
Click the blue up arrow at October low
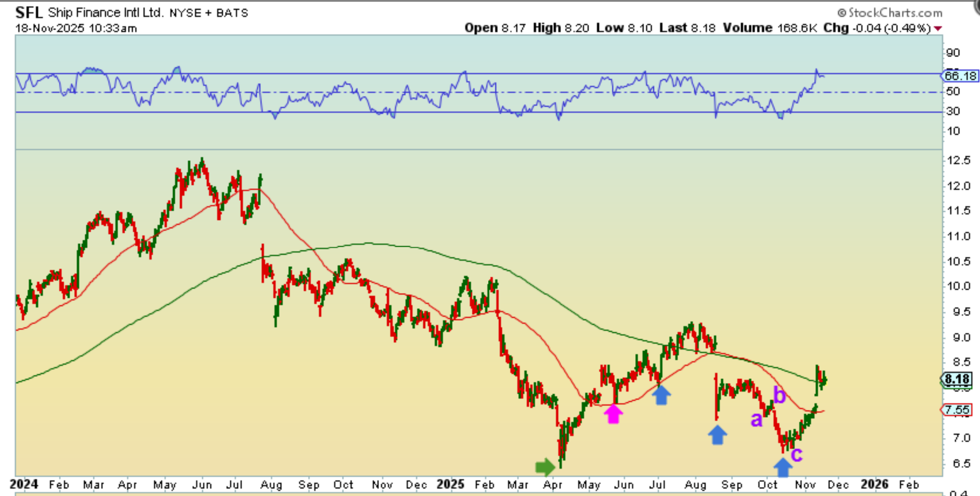(x=782, y=467)
